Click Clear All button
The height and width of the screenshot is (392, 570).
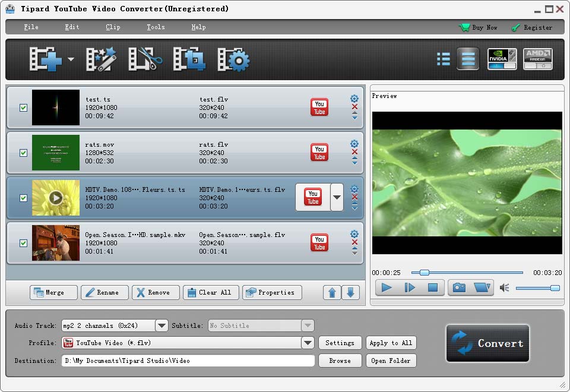pos(211,292)
